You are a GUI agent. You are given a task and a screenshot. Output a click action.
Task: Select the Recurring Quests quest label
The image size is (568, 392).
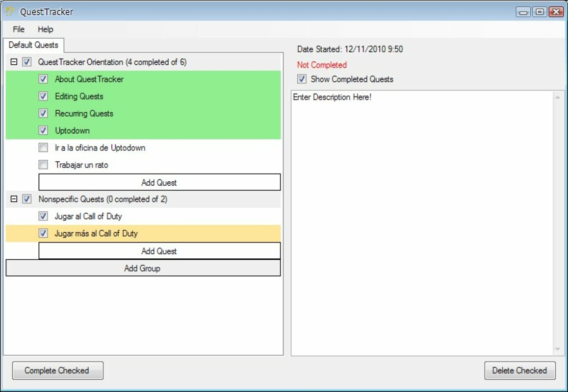84,113
